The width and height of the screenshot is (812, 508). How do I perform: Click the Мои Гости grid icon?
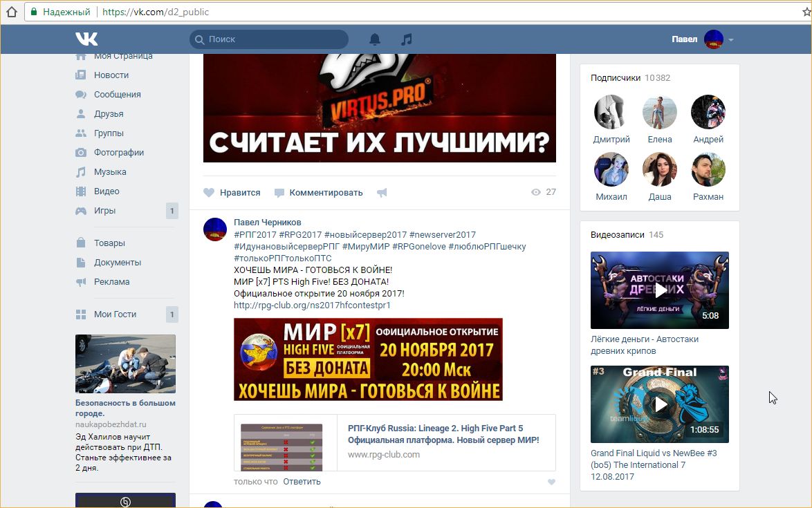pyautogui.click(x=81, y=314)
